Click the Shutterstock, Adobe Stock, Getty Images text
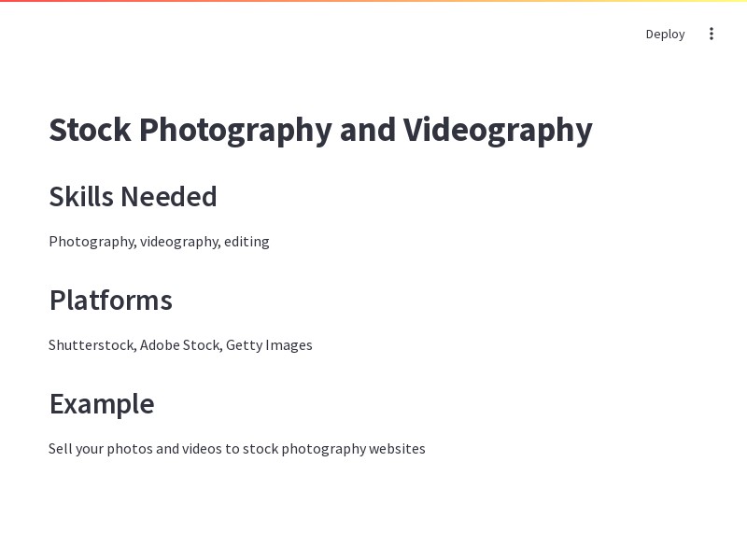Image resolution: width=747 pixels, height=560 pixels. pos(180,344)
